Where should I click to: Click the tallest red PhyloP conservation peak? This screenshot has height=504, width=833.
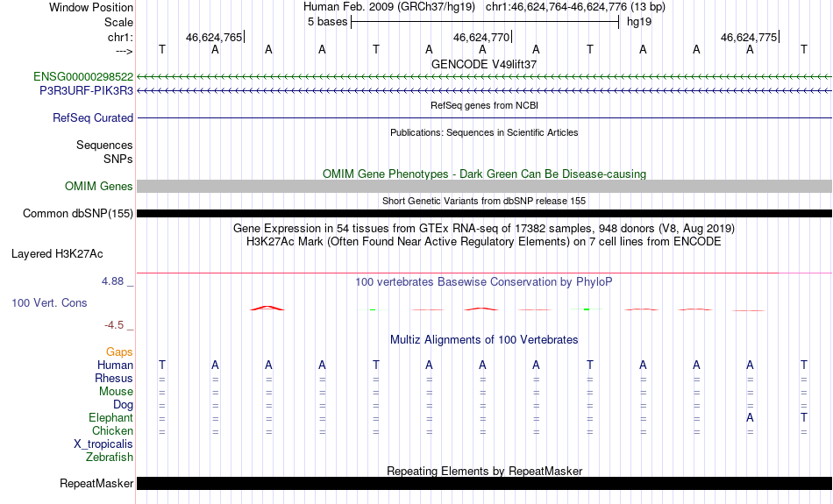(267, 308)
